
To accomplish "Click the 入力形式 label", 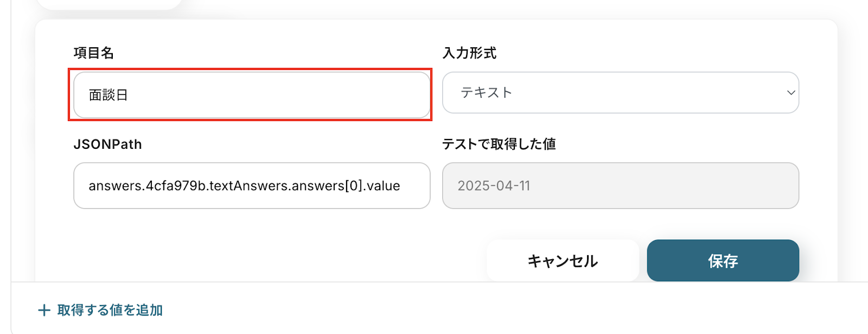I will click(x=469, y=53).
